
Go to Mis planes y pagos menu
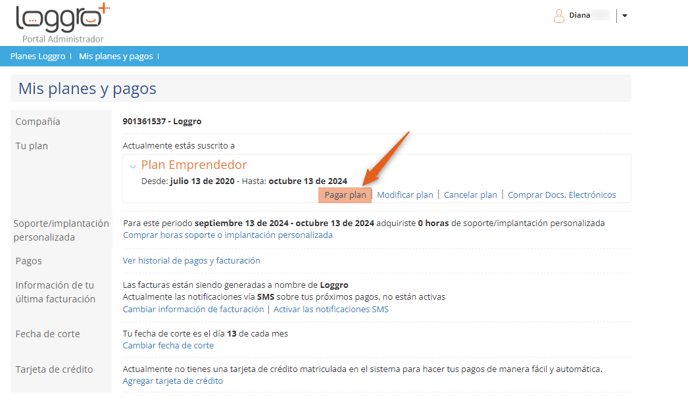coord(116,56)
